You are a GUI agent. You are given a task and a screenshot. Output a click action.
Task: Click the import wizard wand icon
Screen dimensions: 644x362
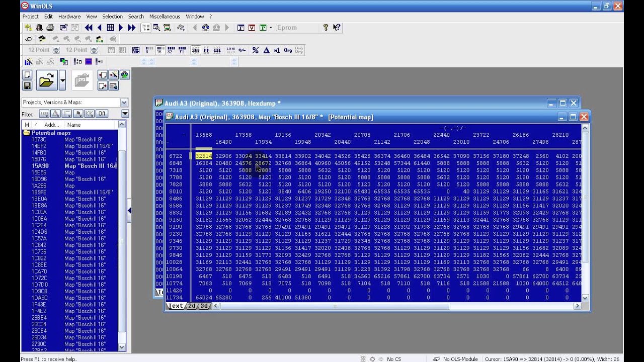coord(113,74)
